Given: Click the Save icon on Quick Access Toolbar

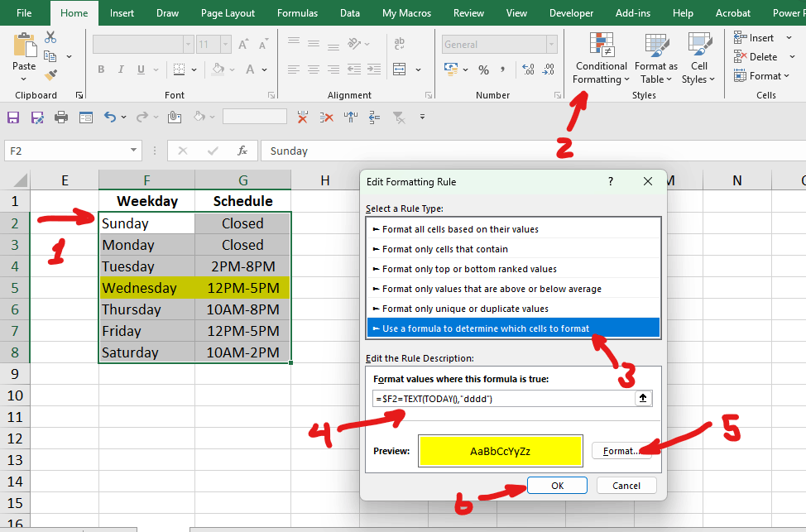Looking at the screenshot, I should 13,117.
